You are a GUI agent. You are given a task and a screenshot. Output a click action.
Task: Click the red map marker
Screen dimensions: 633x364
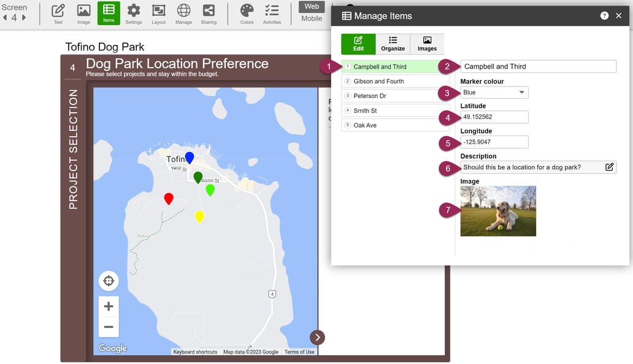(169, 199)
